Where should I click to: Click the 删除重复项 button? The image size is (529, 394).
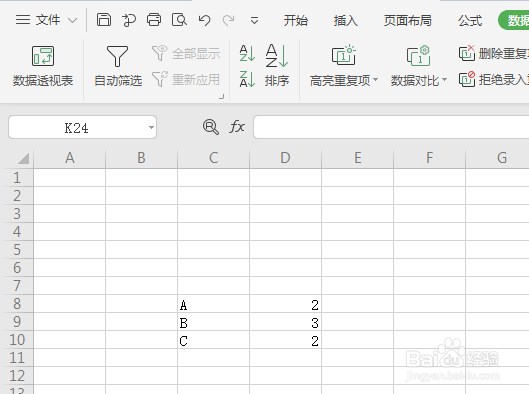click(494, 53)
